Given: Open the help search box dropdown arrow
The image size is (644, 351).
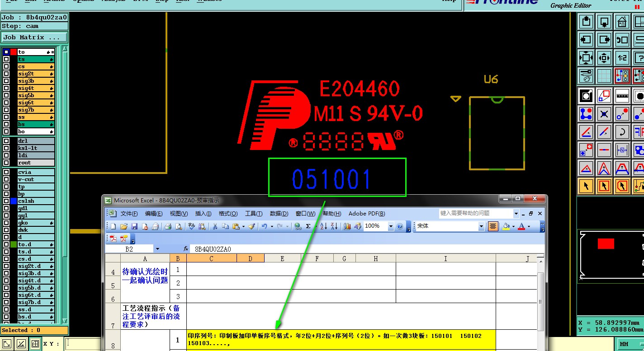Looking at the screenshot, I should click(x=516, y=213).
